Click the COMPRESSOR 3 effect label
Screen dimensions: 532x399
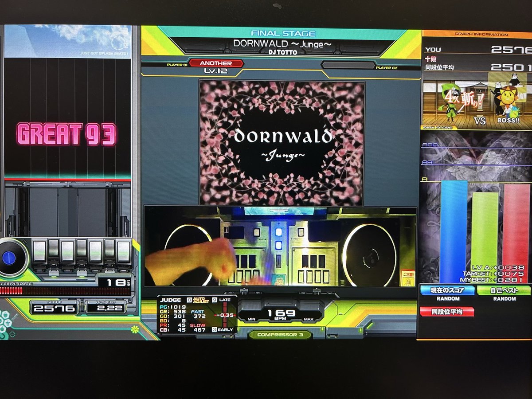tap(280, 335)
